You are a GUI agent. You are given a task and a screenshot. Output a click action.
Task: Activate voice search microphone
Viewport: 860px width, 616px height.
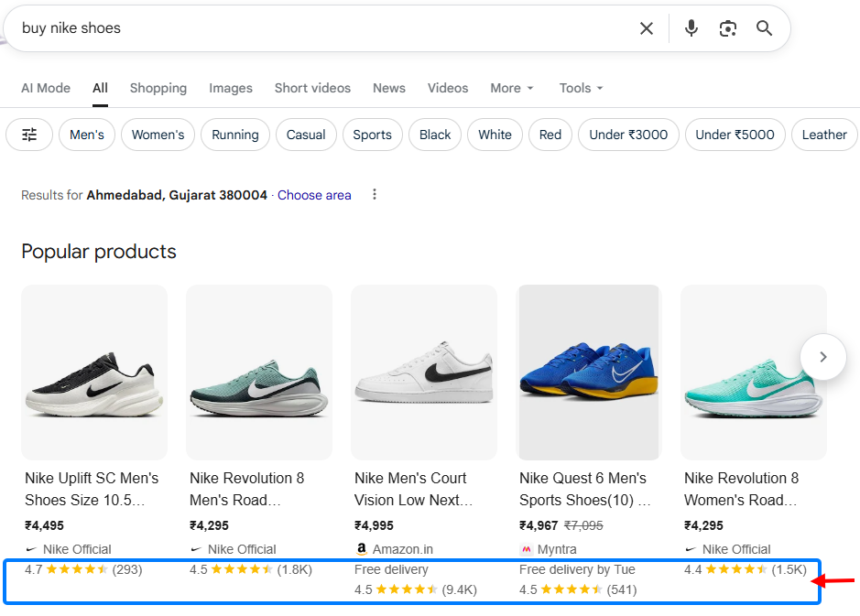(691, 27)
